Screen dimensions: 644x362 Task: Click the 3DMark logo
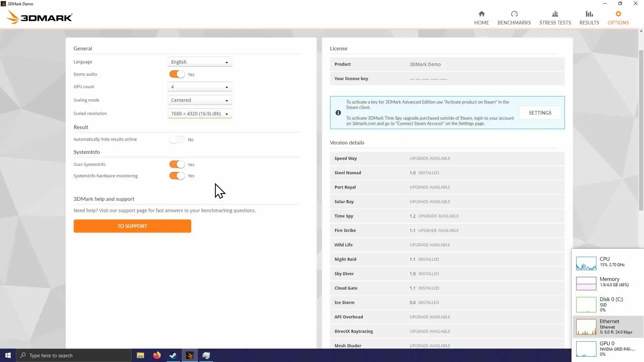[x=40, y=17]
